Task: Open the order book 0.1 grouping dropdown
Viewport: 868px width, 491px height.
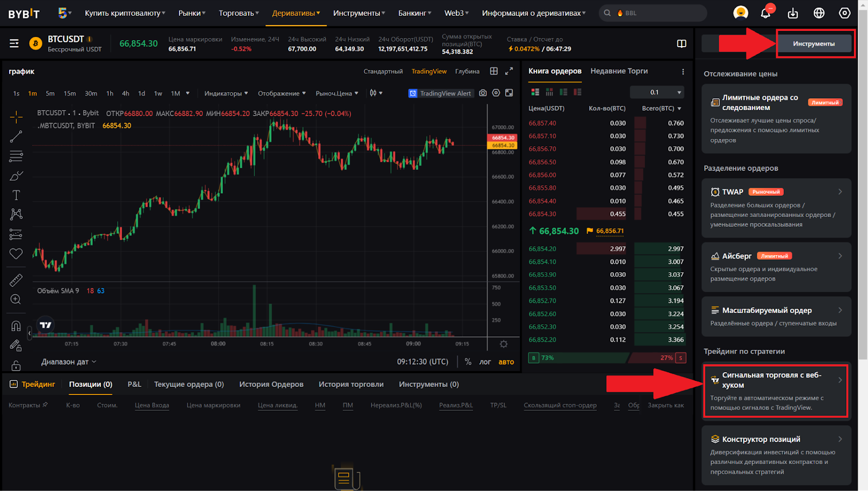Action: (x=658, y=92)
